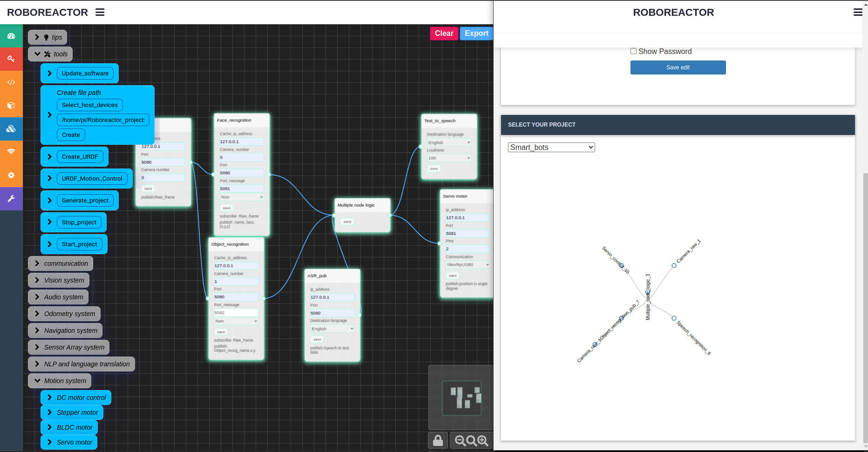The image size is (868, 452).
Task: Save the Face_recognition node
Action: tap(226, 208)
